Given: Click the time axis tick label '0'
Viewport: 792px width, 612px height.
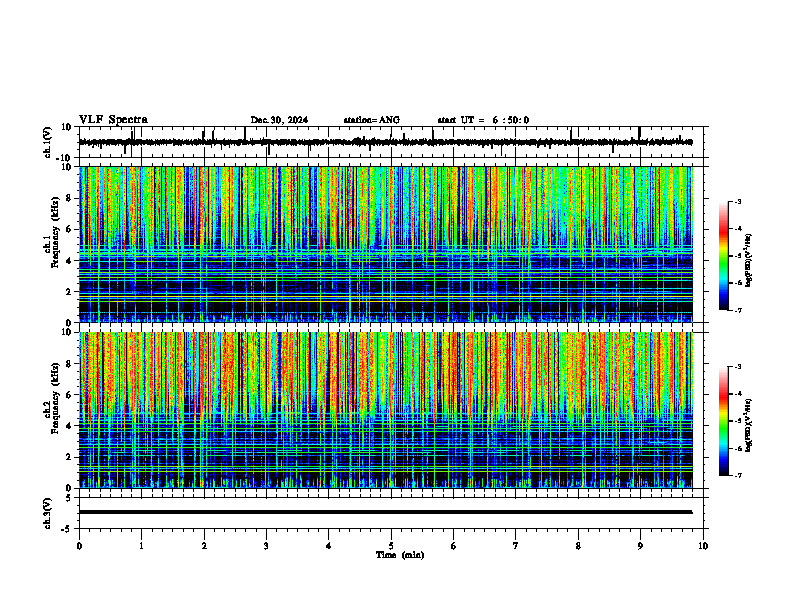Looking at the screenshot, I should (x=79, y=546).
